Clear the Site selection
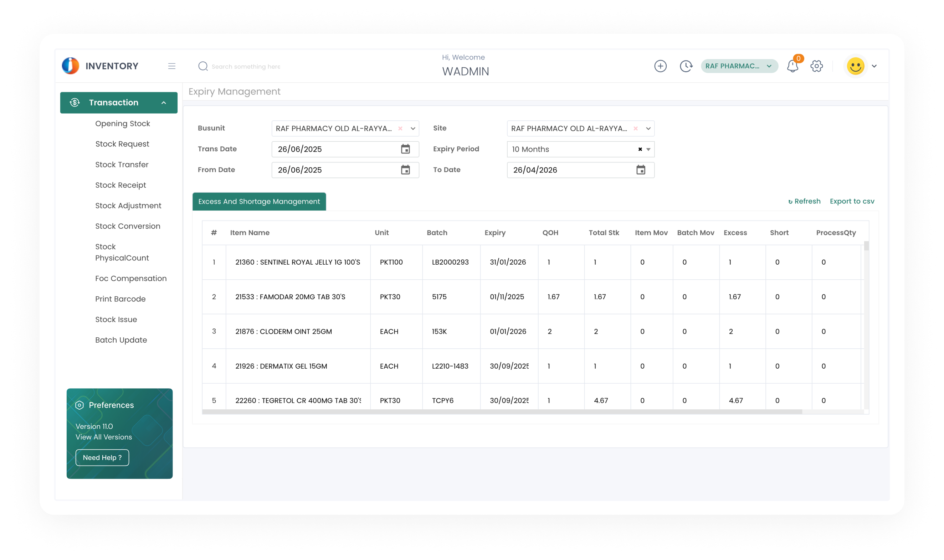This screenshot has height=560, width=944. click(635, 128)
